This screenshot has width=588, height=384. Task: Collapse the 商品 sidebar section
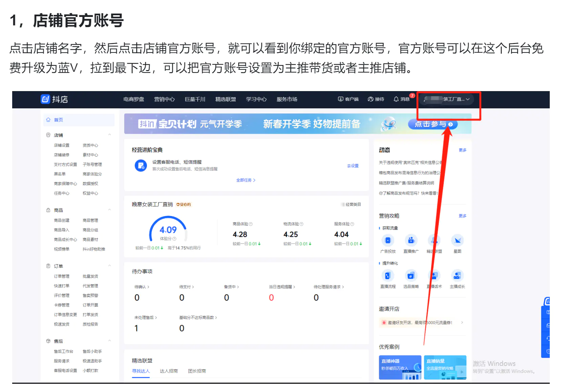109,209
